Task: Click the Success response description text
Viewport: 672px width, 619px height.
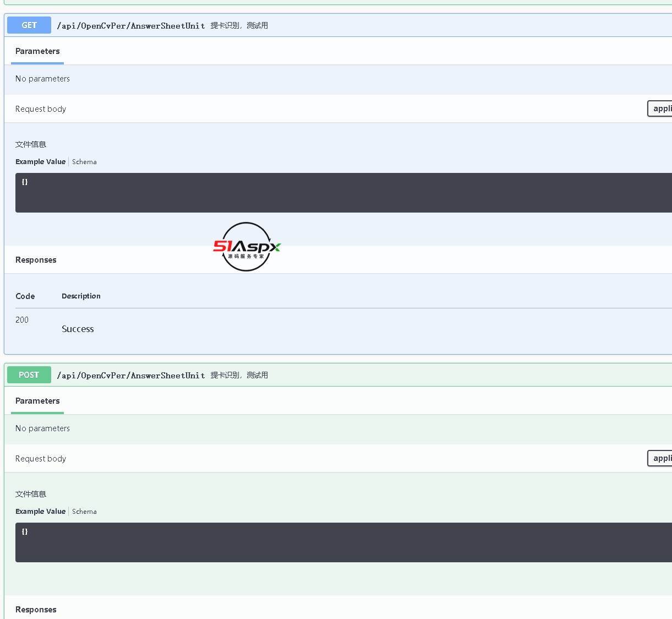Action: click(x=78, y=329)
